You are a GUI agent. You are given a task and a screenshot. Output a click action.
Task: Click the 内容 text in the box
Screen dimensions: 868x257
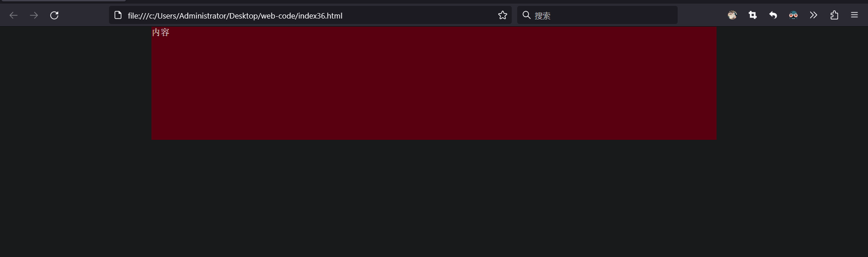coord(160,32)
